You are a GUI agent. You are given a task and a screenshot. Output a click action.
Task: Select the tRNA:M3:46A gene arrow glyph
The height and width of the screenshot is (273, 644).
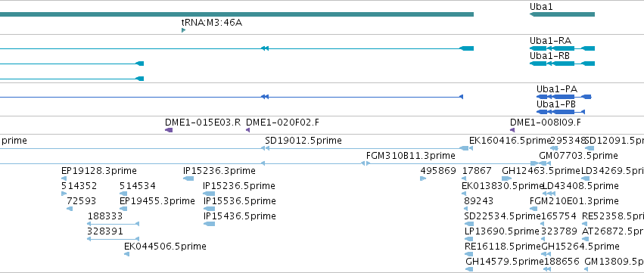coord(184,30)
